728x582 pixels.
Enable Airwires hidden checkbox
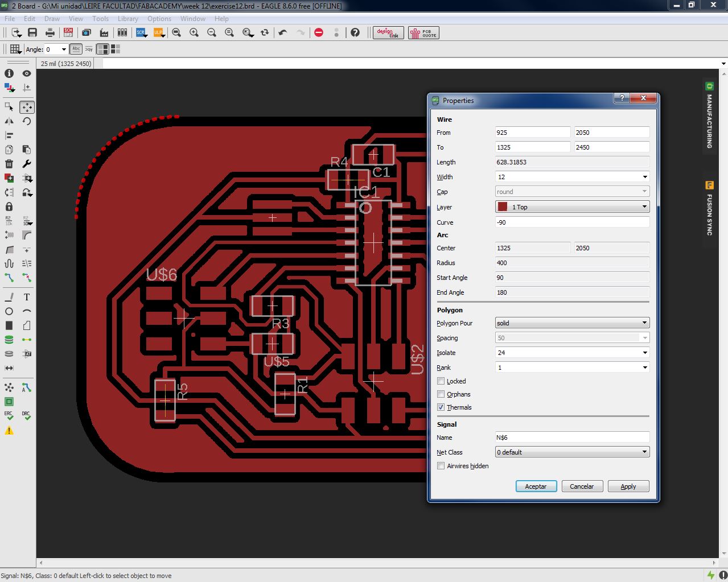441,466
